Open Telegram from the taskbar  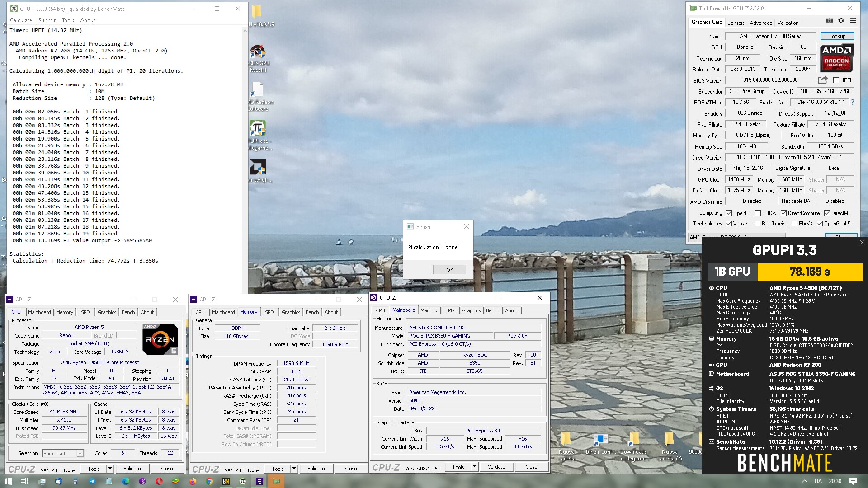92,481
